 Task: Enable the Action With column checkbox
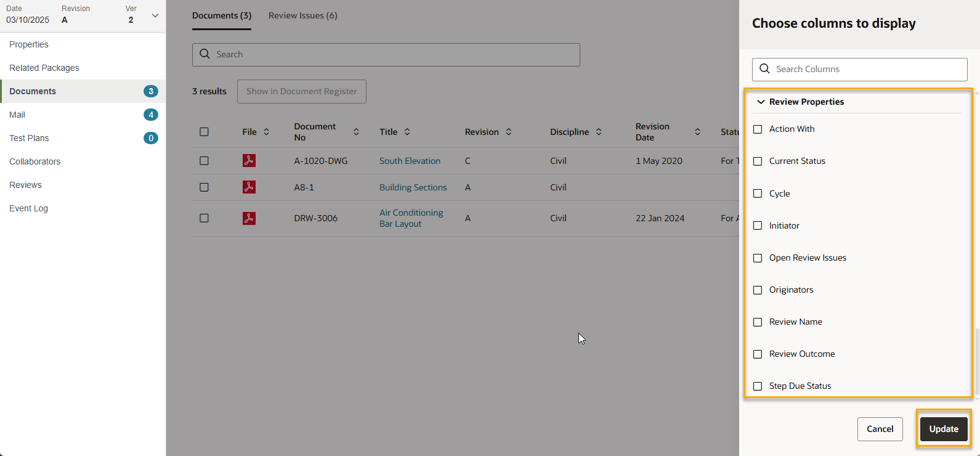(x=758, y=129)
